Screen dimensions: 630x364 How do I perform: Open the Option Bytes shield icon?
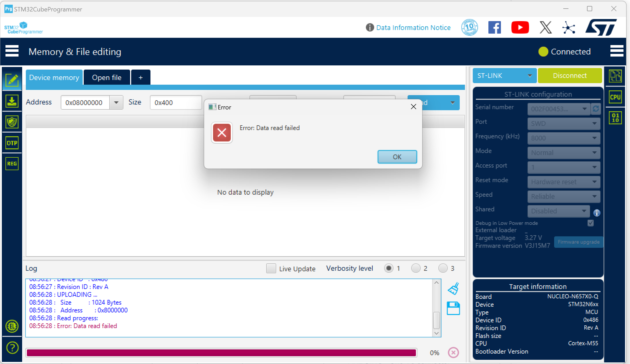pyautogui.click(x=12, y=122)
